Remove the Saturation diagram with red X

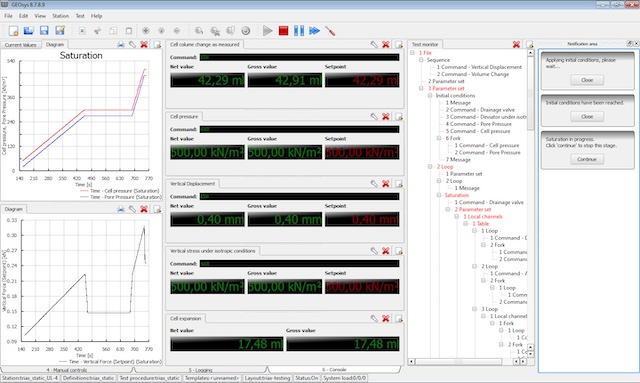pyautogui.click(x=144, y=45)
